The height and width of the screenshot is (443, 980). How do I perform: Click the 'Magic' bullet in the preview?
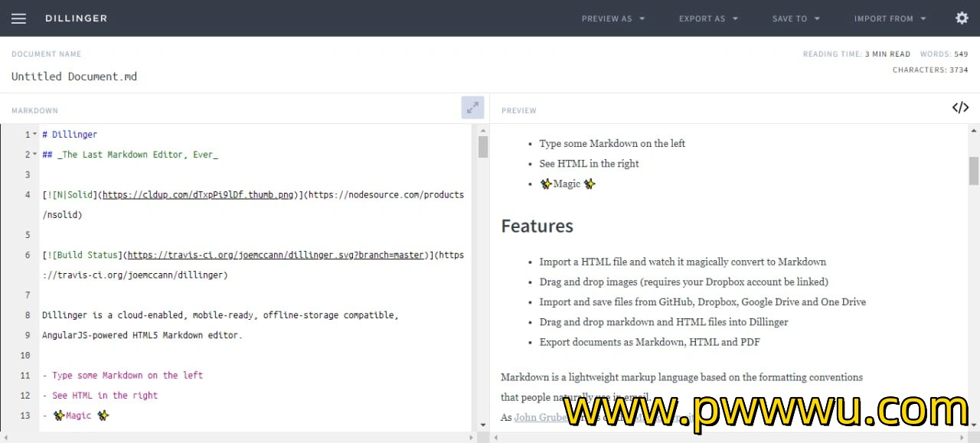click(x=567, y=184)
